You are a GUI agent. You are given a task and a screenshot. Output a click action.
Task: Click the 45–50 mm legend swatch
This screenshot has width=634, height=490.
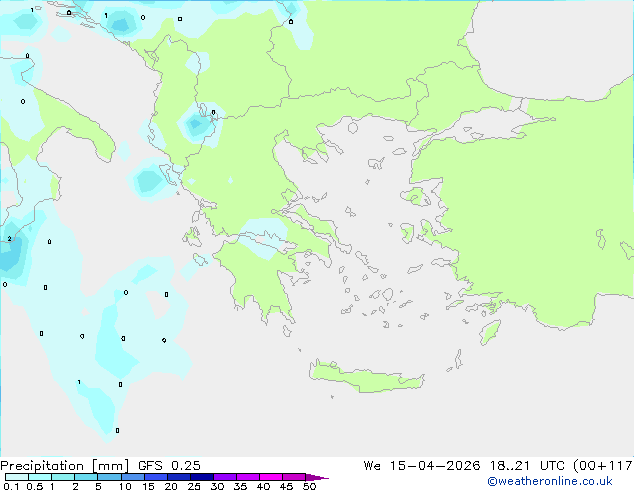point(294,477)
